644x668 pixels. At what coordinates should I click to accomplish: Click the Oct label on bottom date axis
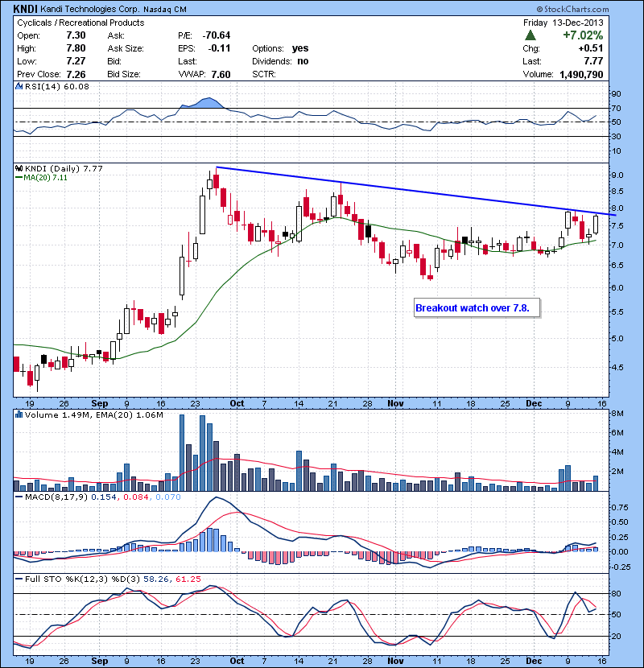(237, 661)
